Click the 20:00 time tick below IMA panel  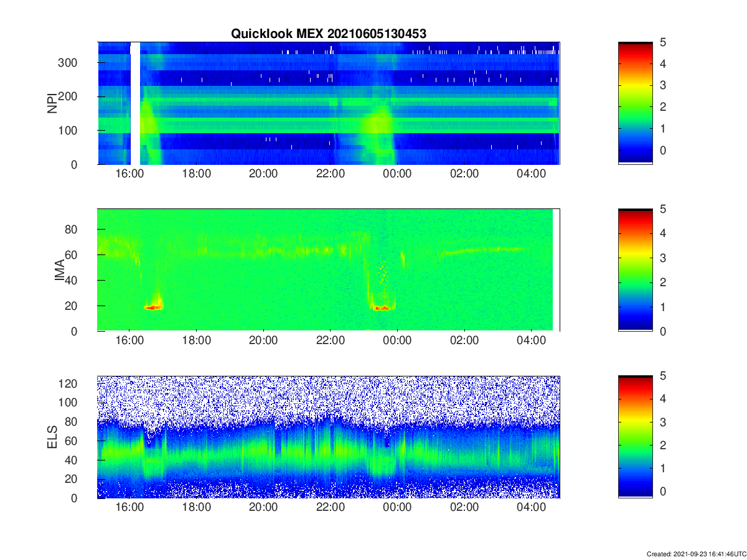[263, 340]
